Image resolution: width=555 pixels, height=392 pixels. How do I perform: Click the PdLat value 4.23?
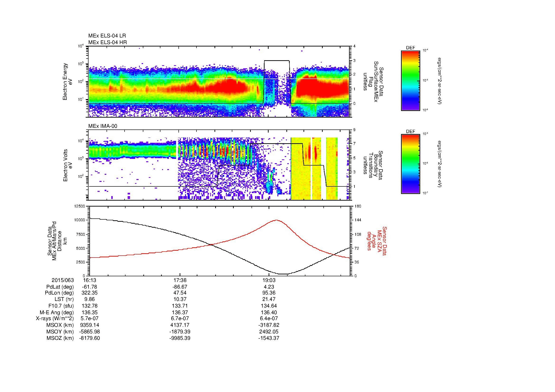[x=269, y=287]
